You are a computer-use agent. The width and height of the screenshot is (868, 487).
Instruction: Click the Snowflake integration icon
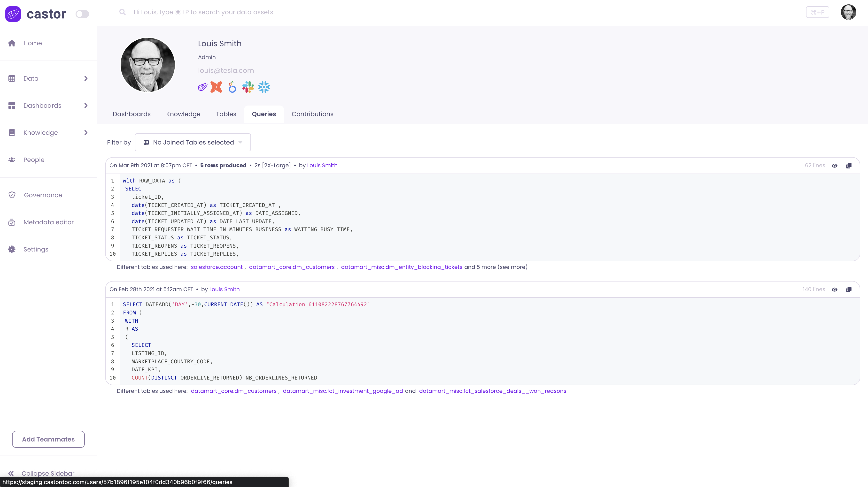[264, 87]
